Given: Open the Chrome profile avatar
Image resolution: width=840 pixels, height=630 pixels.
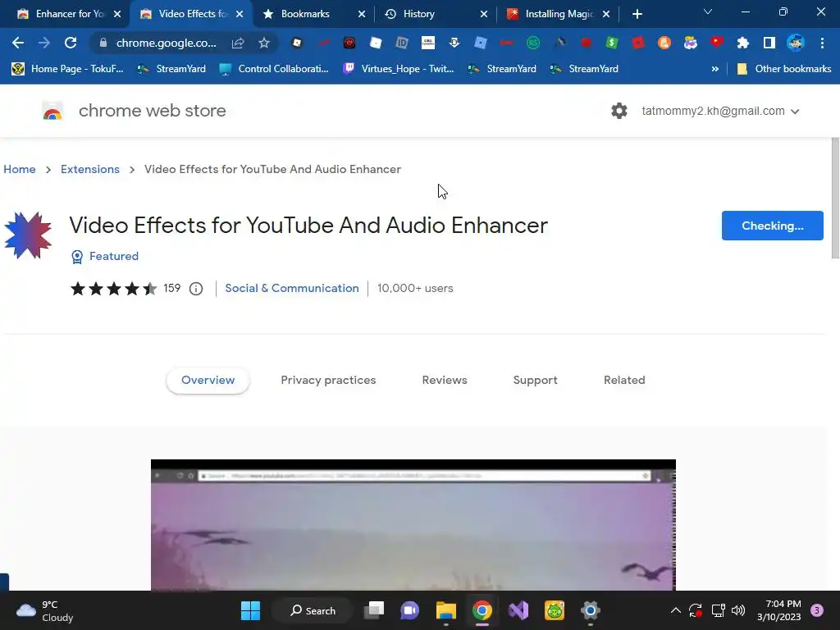Looking at the screenshot, I should click(796, 43).
